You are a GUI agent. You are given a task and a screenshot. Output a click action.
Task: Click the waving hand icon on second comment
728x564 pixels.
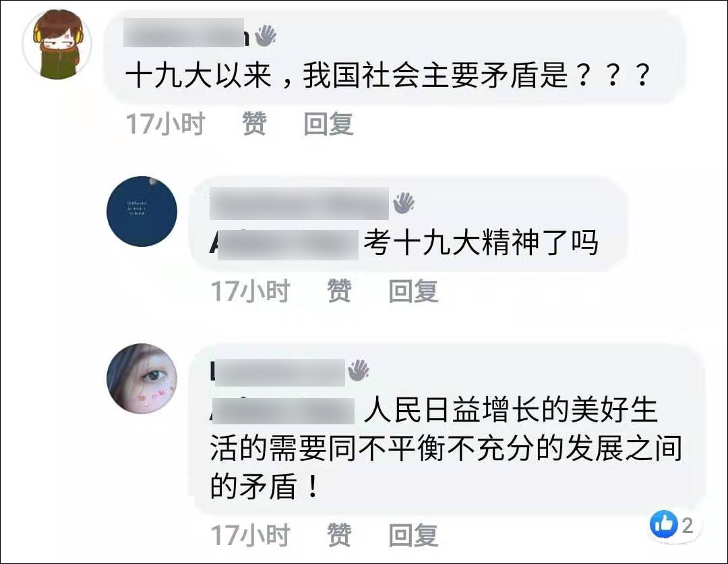[404, 203]
